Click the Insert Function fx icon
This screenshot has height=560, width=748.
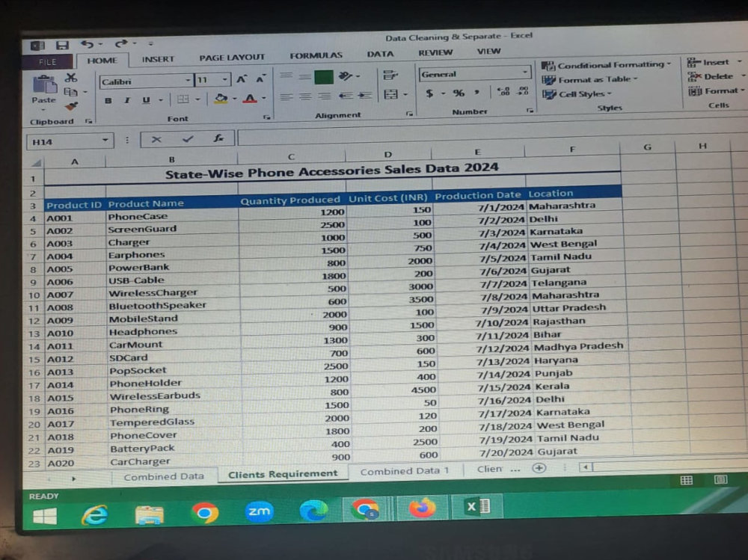218,138
